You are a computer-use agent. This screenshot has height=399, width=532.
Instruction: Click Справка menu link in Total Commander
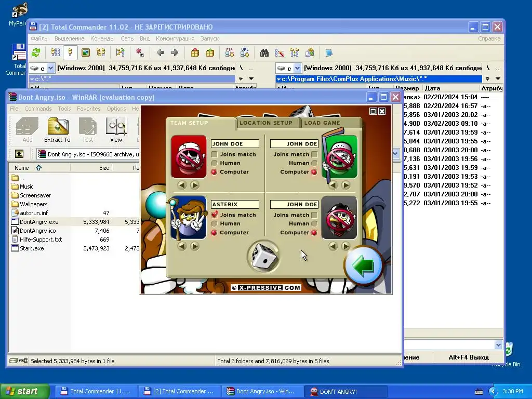click(x=489, y=38)
